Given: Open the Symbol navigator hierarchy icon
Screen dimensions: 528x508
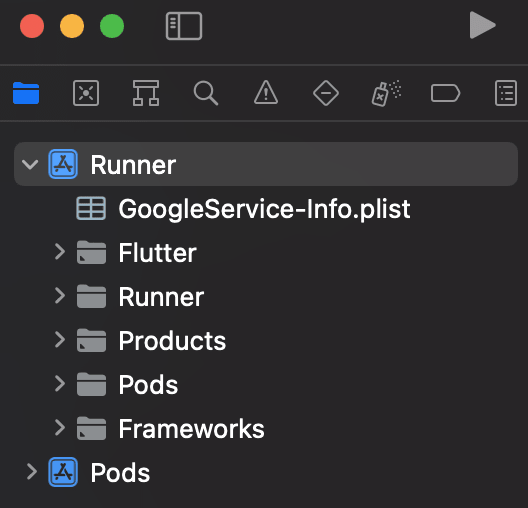Looking at the screenshot, I should tap(146, 93).
